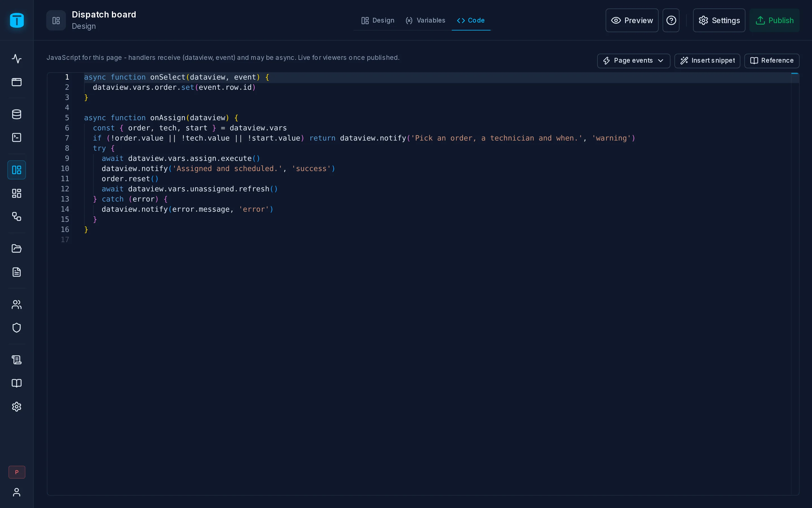
Task: Click the 'Assigned and scheduled.' string
Action: (x=227, y=169)
